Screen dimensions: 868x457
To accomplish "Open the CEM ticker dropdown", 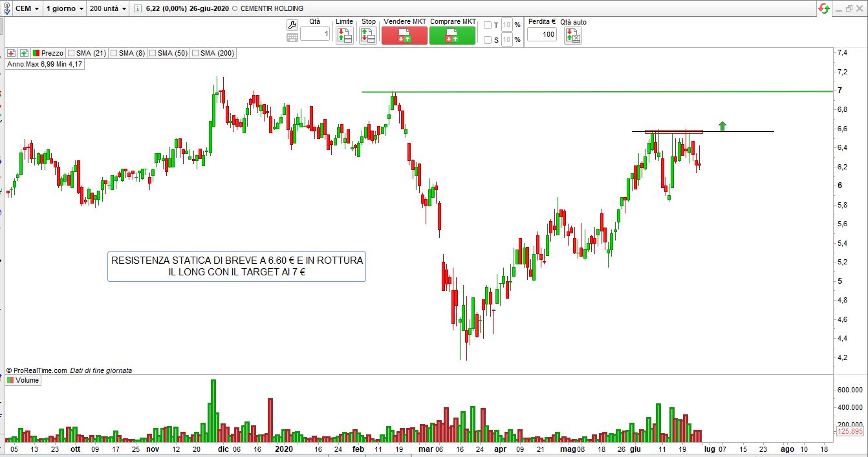I will pos(26,8).
